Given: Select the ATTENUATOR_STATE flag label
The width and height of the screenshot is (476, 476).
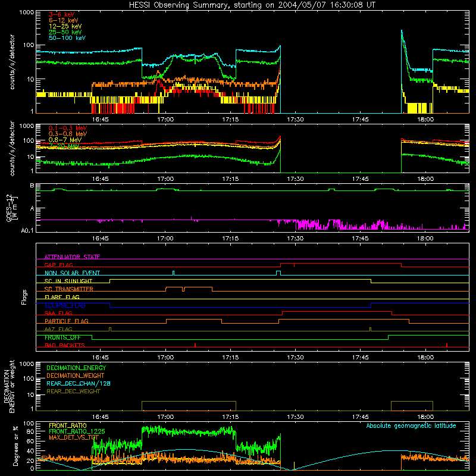Looking at the screenshot, I should click(72, 257).
